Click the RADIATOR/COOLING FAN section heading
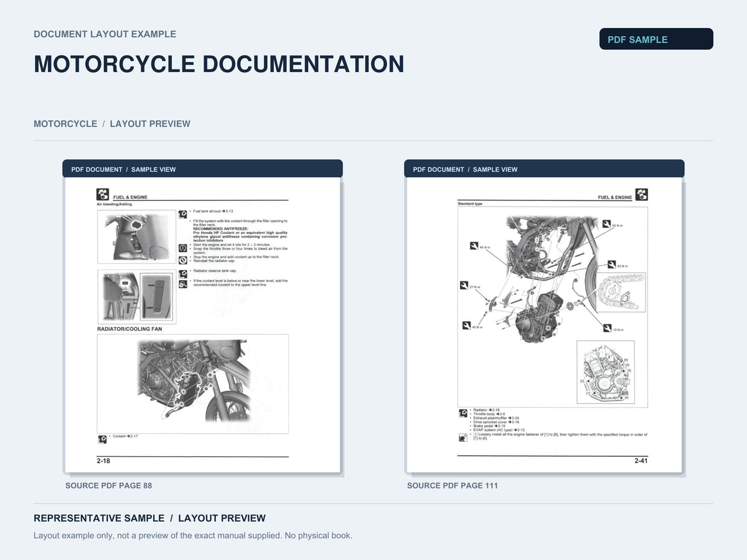 (129, 329)
